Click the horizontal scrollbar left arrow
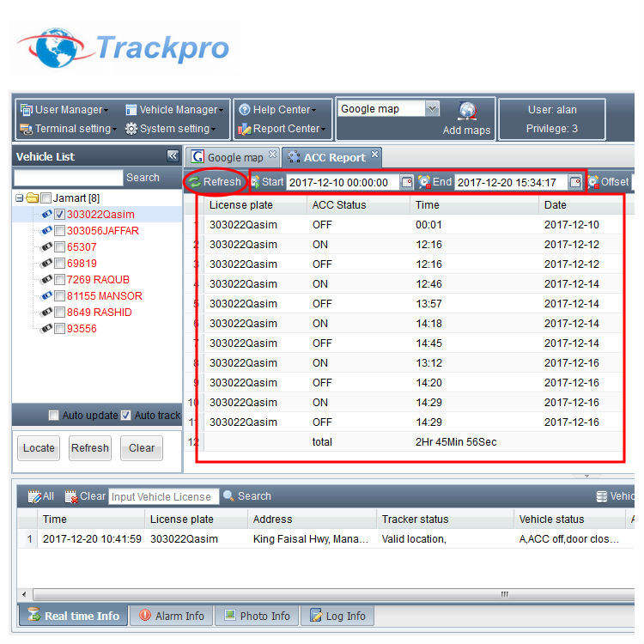644x644 pixels. pyautogui.click(x=24, y=594)
